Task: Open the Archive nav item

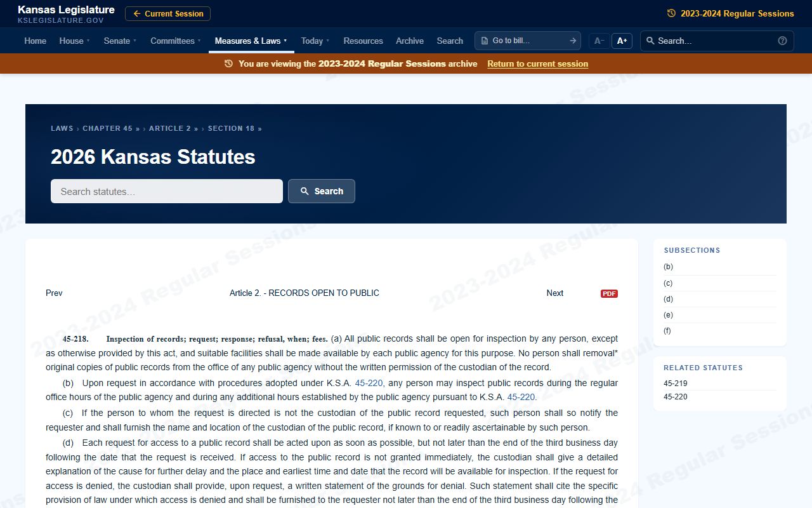Action: 410,41
